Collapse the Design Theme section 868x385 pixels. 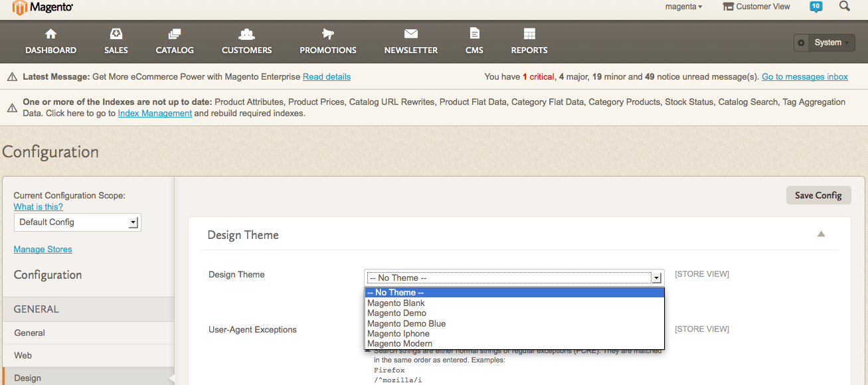click(x=821, y=234)
